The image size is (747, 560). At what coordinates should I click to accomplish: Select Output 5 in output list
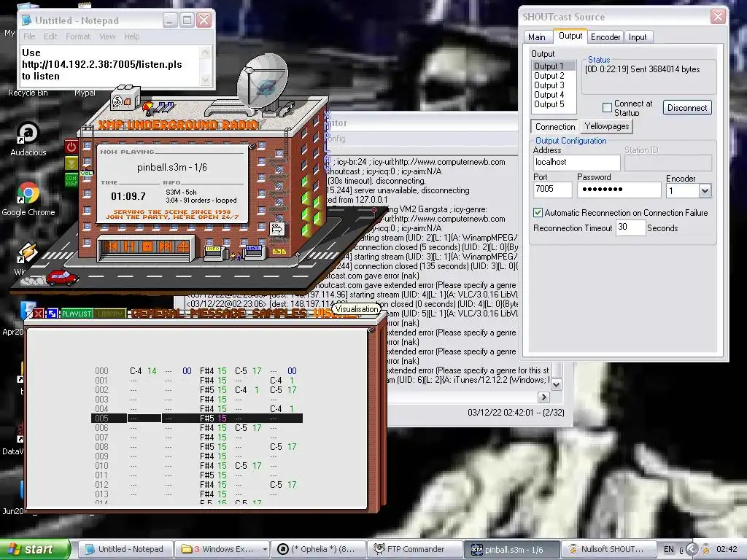(549, 104)
